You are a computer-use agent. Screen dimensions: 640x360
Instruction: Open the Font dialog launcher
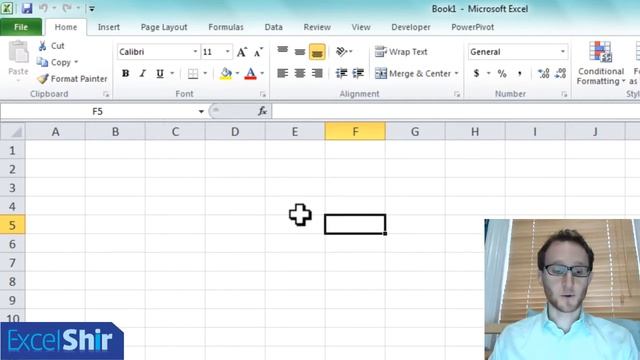tap(263, 94)
